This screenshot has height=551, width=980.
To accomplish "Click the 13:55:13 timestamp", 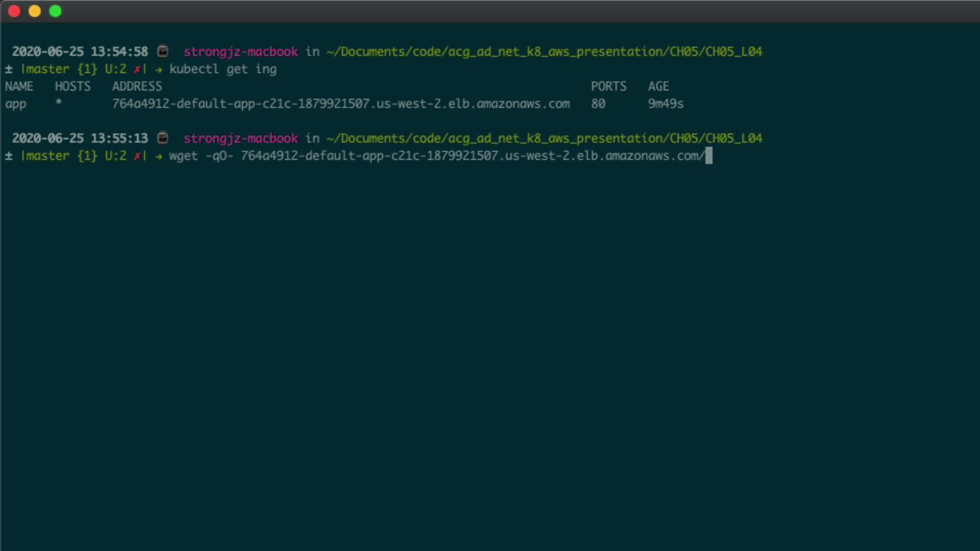I will [x=119, y=138].
